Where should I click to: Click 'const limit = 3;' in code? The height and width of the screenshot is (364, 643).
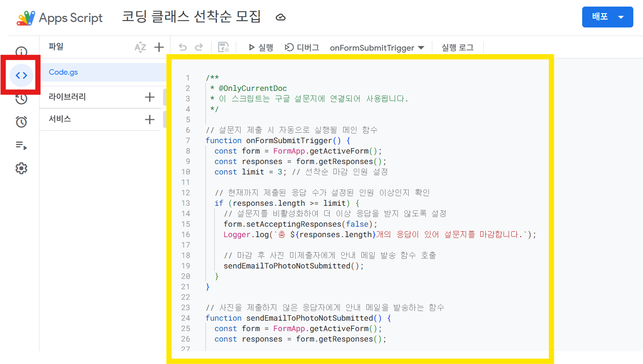[x=251, y=172]
